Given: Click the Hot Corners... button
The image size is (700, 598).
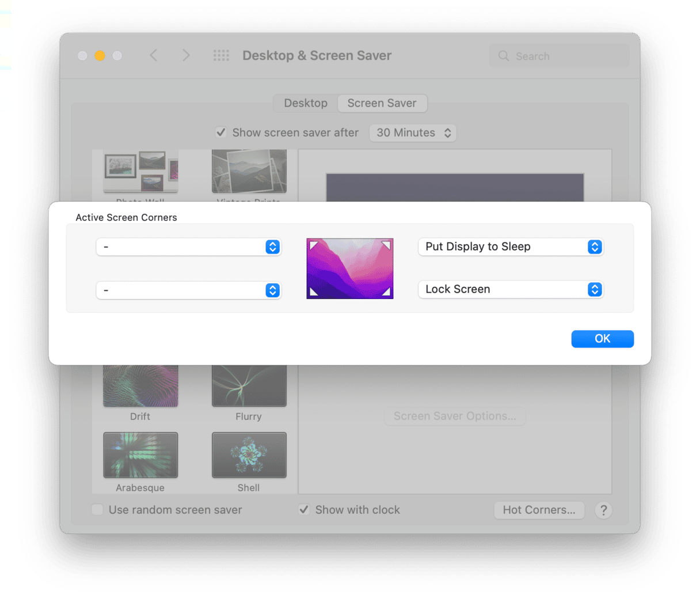Looking at the screenshot, I should pos(539,510).
